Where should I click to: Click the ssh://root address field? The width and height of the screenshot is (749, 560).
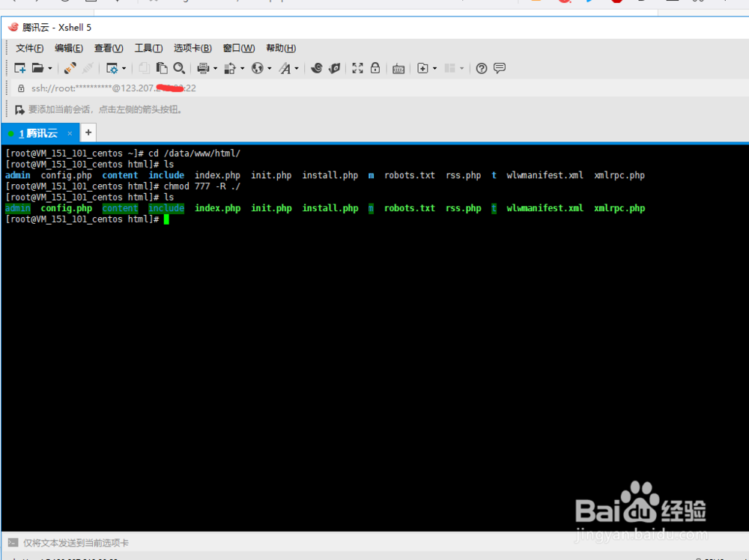pos(114,88)
